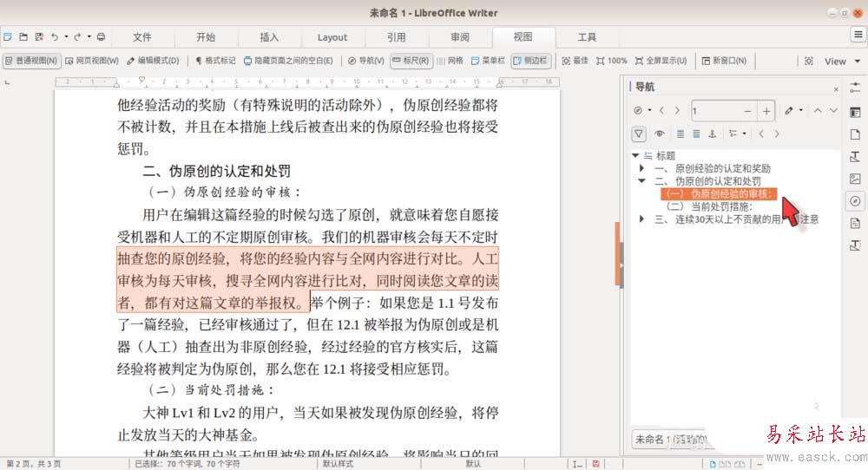Toggle the eye icon in navigator toolbar

click(x=660, y=134)
